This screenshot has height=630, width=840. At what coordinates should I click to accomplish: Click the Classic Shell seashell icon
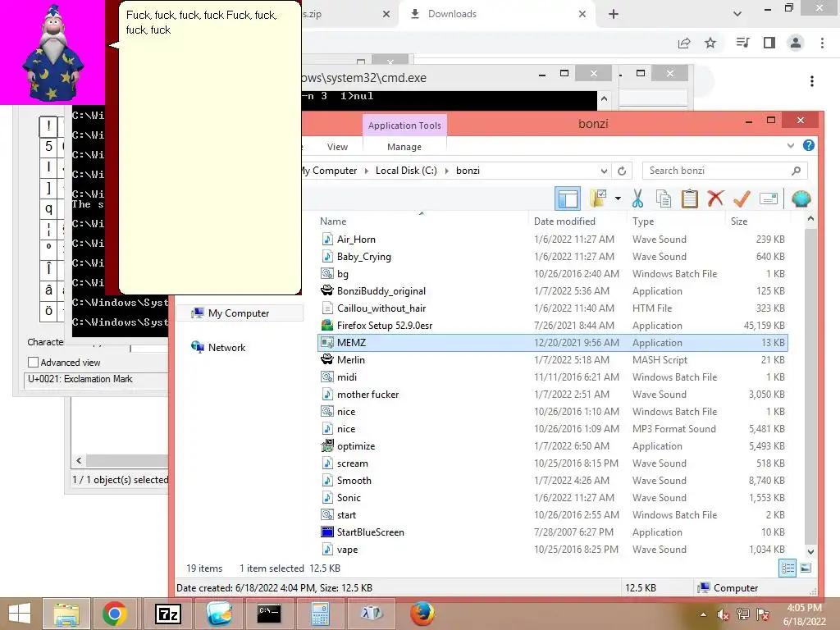point(801,199)
